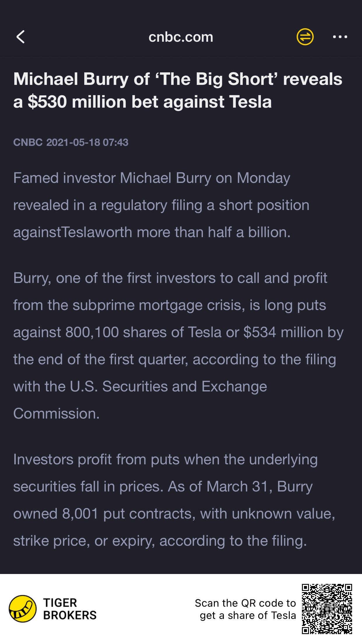Tap the paragraph beginning 'Famed investor'

click(161, 205)
